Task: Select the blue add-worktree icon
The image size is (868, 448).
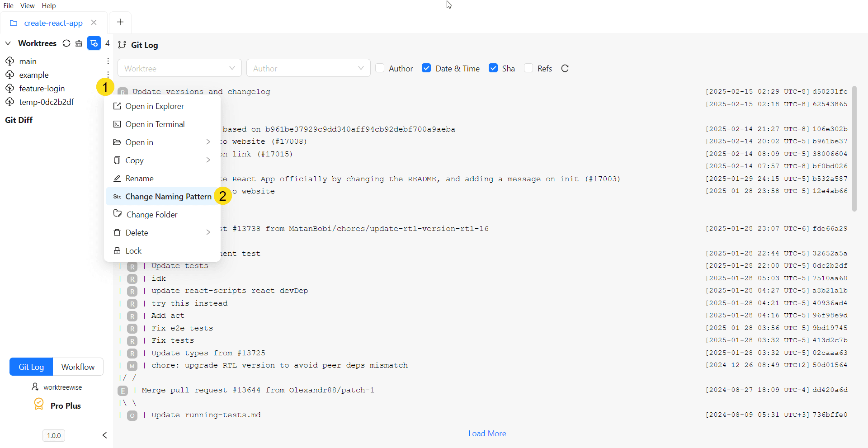Action: tap(94, 43)
